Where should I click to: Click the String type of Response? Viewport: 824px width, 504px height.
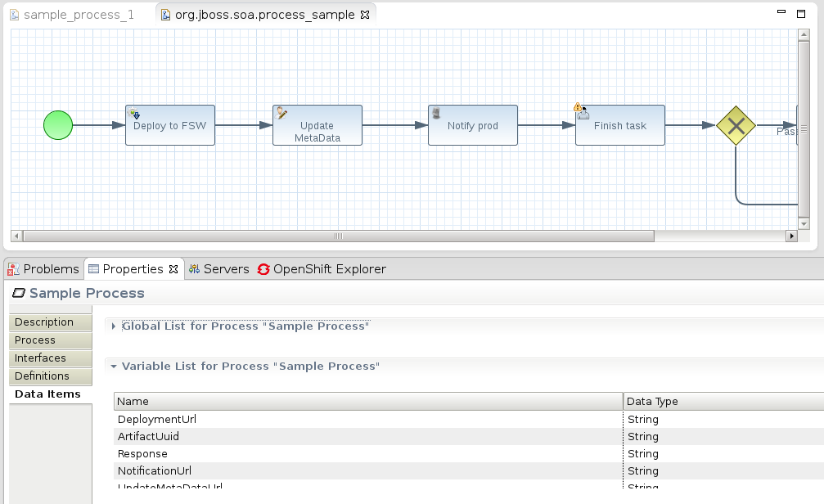click(x=642, y=454)
